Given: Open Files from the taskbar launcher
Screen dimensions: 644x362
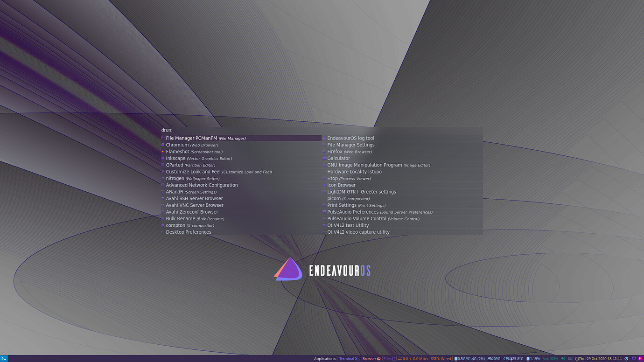Looking at the screenshot, I should coord(389,359).
